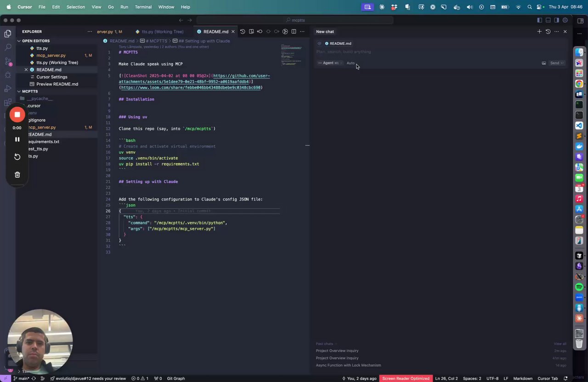Viewport: 588px width, 382px height.
Task: Click UTF-8 encoding in status bar
Action: pyautogui.click(x=492, y=378)
